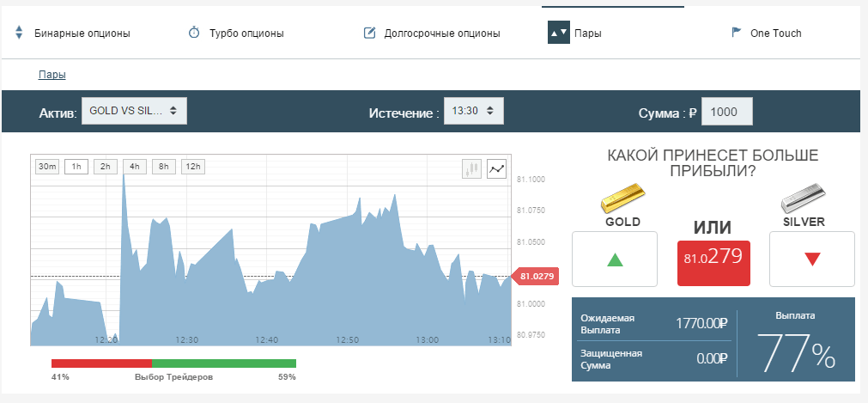Click the Защищенная Сумма label

coord(611,359)
